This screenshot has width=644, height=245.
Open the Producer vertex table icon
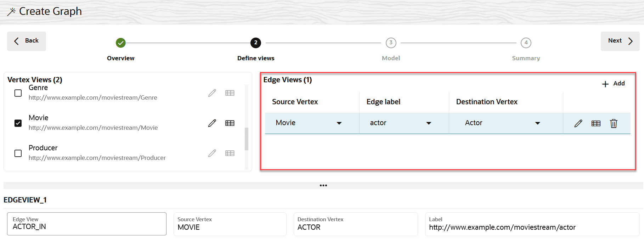[x=230, y=153]
